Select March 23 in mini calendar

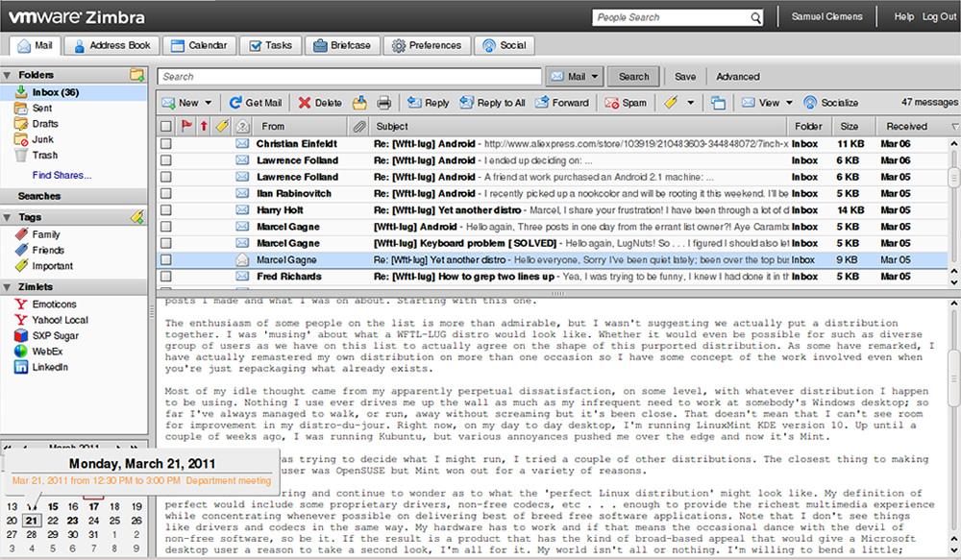[73, 521]
